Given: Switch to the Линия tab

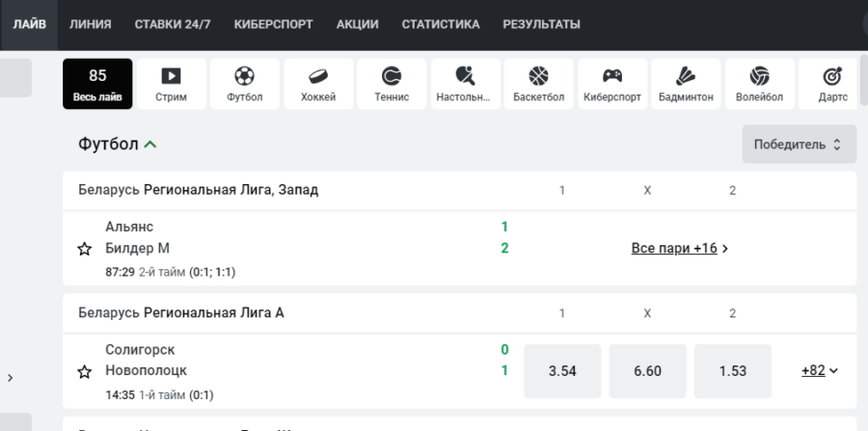Looking at the screenshot, I should pyautogui.click(x=90, y=24).
